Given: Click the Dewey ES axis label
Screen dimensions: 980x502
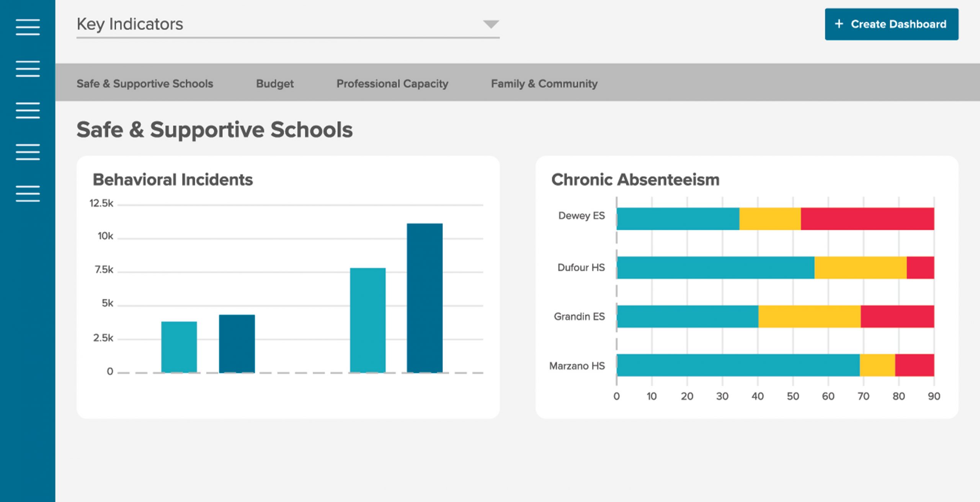Looking at the screenshot, I should click(581, 216).
